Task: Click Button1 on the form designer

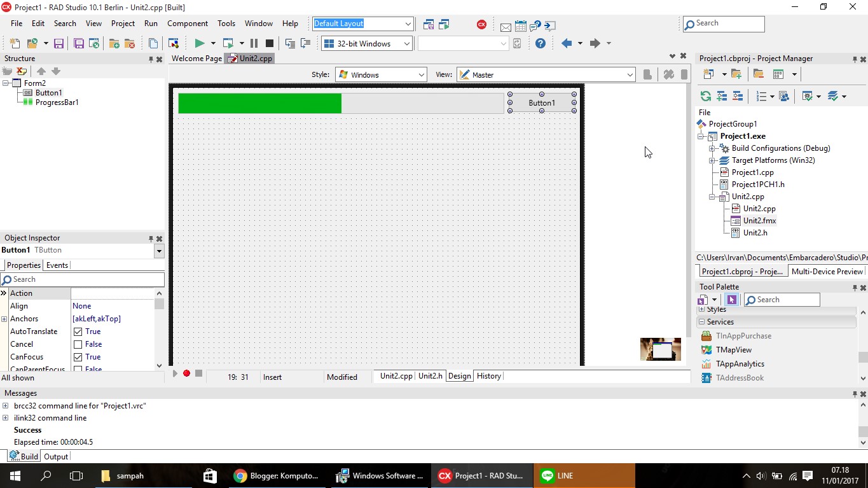Action: (542, 103)
